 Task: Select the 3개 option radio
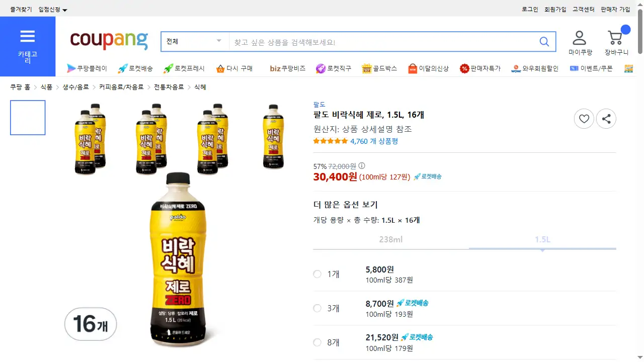317,308
